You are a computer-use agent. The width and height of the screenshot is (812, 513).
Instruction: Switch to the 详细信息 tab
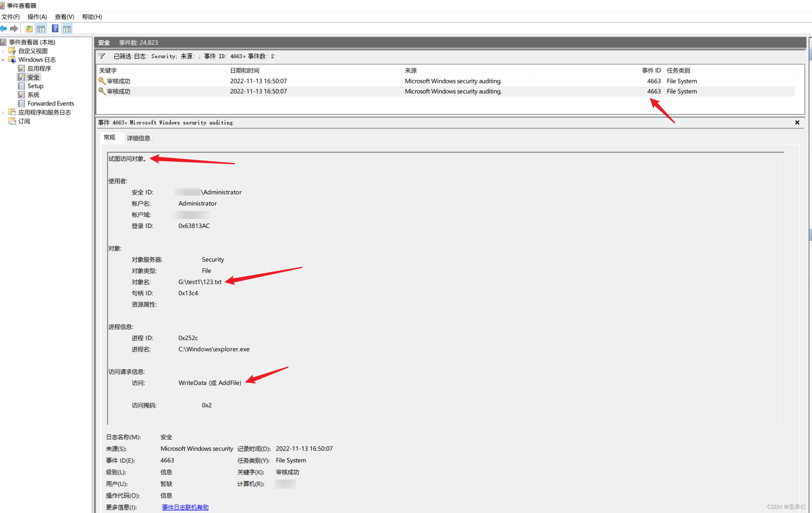point(138,138)
